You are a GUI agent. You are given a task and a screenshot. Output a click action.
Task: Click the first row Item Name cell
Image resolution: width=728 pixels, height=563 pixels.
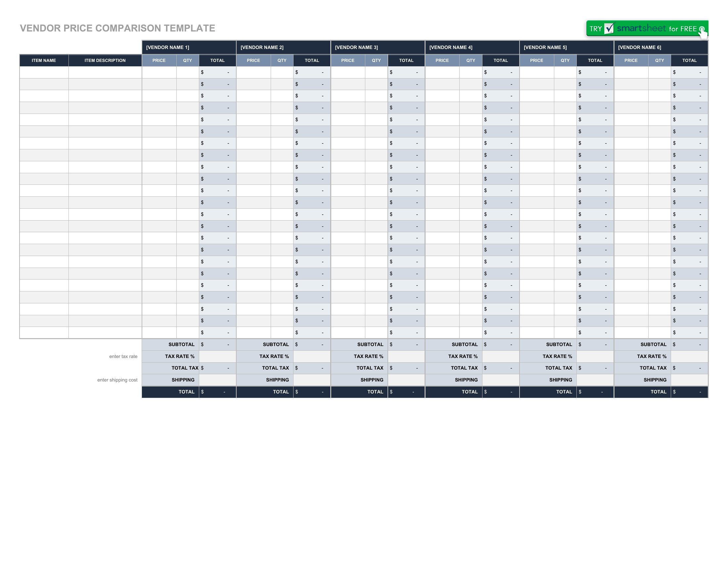[x=44, y=73]
